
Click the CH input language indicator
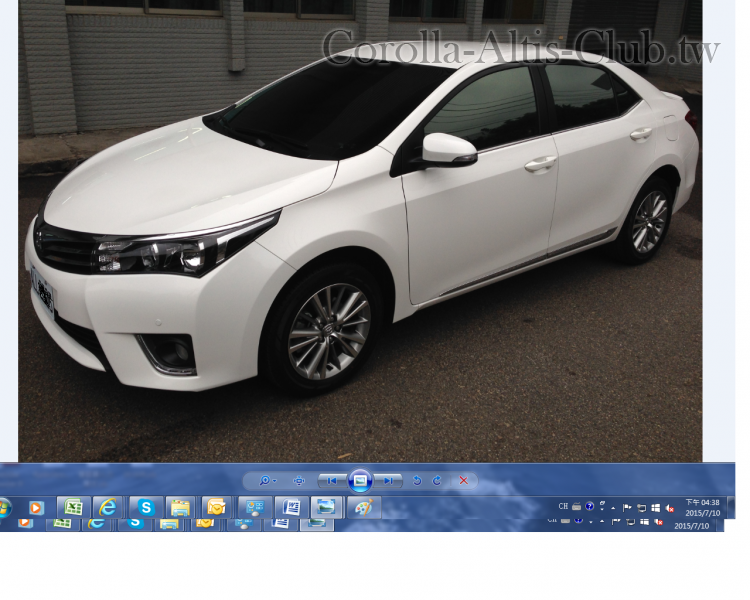point(563,506)
